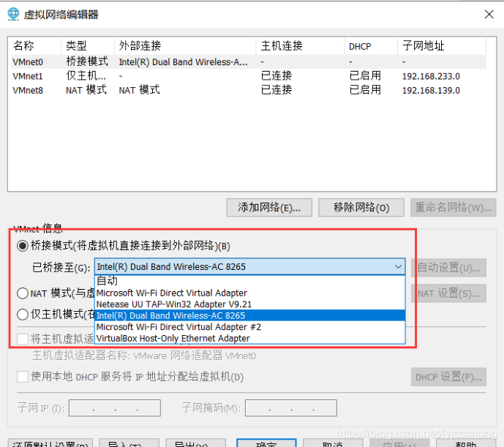The width and height of the screenshot is (504, 447).
Task: Collapse the 已桥接至 adapter dropdown
Action: tap(398, 266)
